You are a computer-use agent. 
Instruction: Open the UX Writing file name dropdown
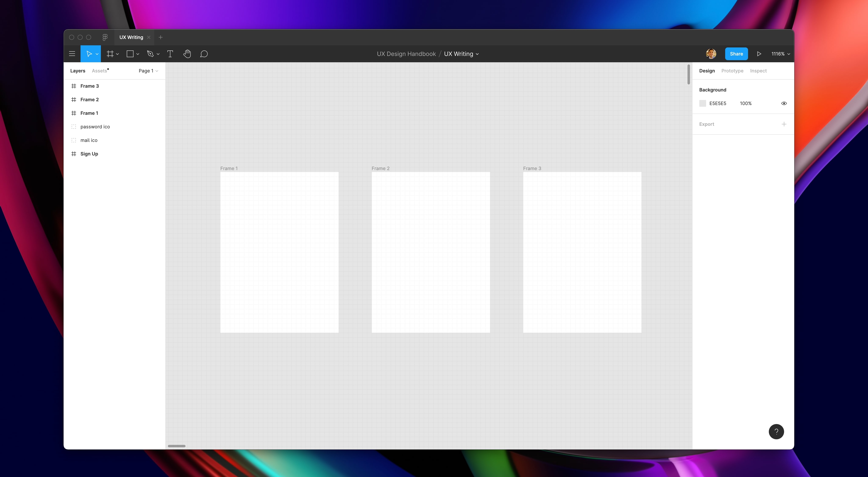461,54
